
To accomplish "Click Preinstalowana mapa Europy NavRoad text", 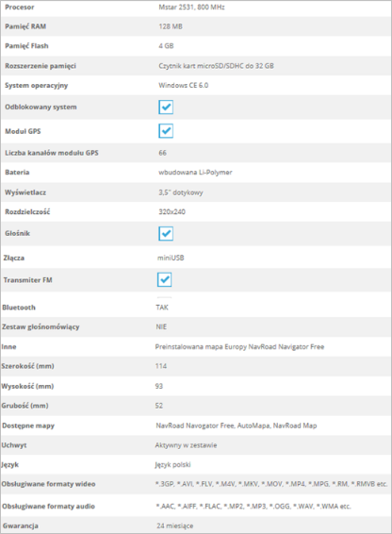I will click(239, 346).
